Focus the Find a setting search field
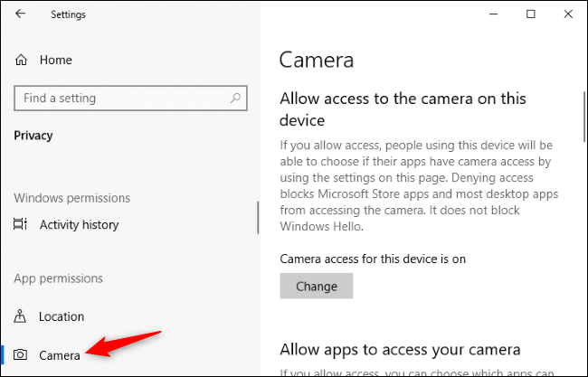The height and width of the screenshot is (377, 588). point(118,98)
